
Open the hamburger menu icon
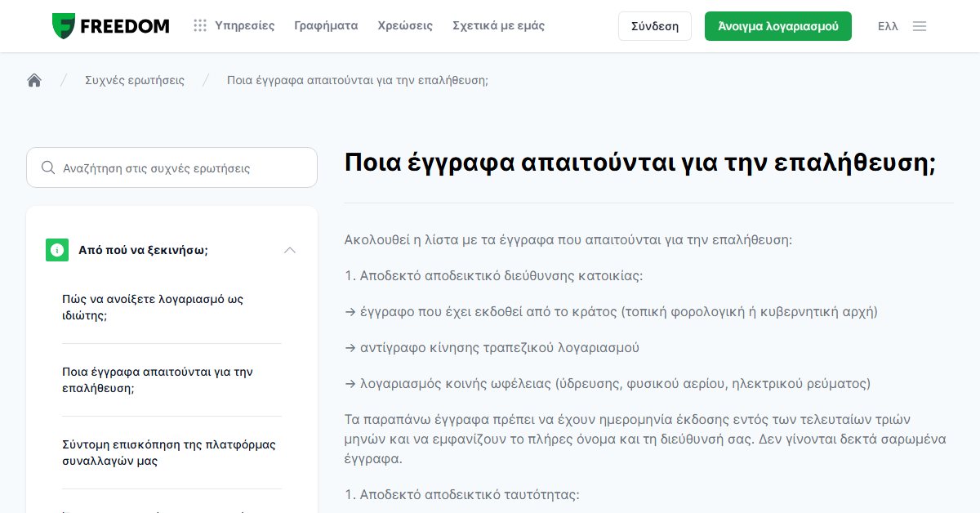click(920, 26)
